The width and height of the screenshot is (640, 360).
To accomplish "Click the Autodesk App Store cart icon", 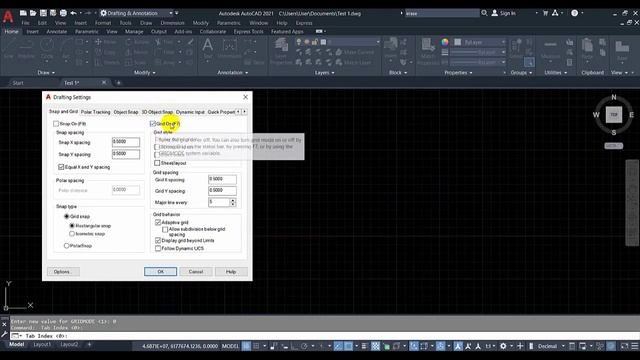I will tap(545, 13).
